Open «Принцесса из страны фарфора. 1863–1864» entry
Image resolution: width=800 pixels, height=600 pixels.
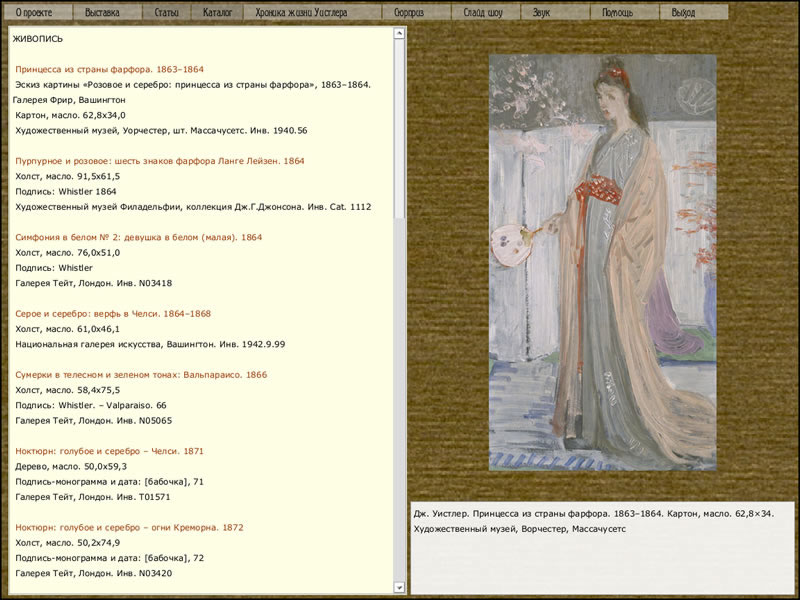(x=110, y=70)
